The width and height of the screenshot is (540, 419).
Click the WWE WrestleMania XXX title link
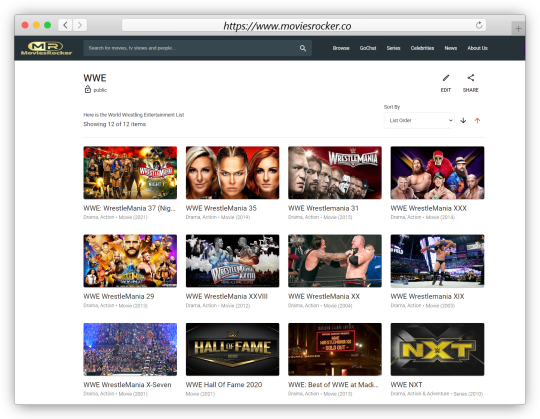pos(428,208)
